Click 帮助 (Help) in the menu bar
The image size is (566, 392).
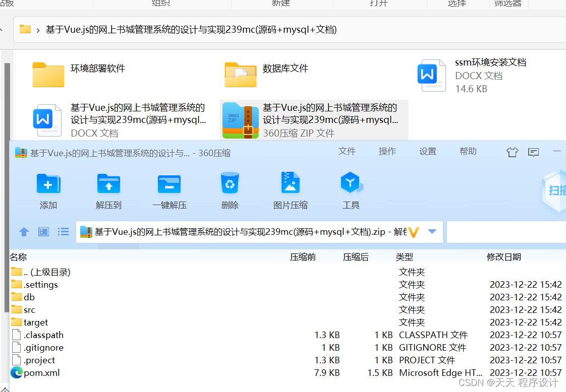[468, 151]
